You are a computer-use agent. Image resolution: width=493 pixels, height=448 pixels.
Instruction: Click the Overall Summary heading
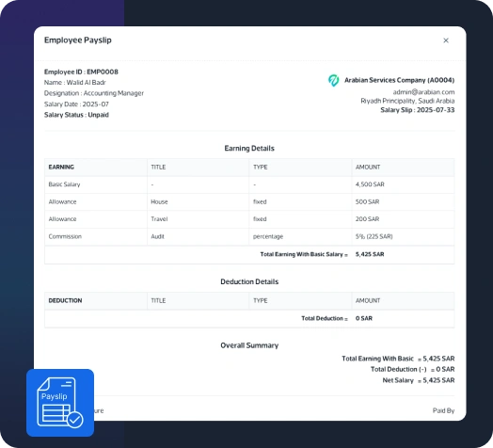click(249, 345)
